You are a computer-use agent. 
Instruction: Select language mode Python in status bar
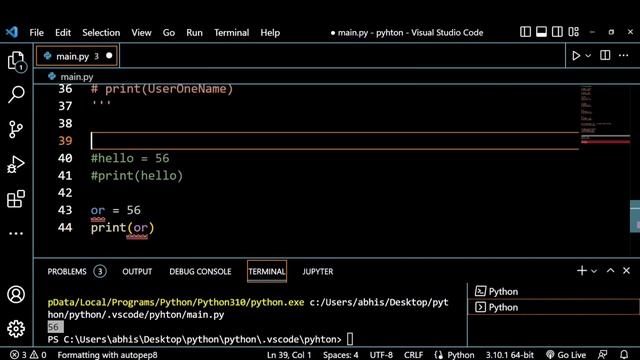click(460, 355)
